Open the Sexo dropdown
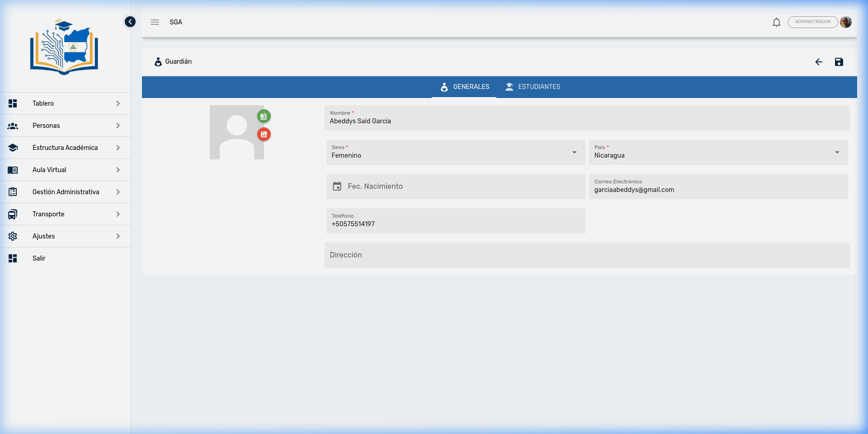 [x=455, y=152]
